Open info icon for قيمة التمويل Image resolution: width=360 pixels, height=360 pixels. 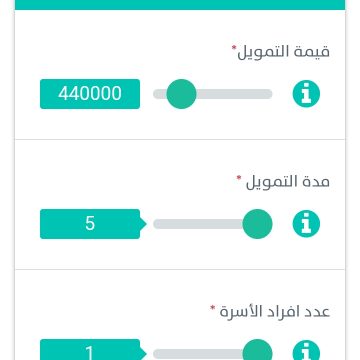tap(306, 94)
